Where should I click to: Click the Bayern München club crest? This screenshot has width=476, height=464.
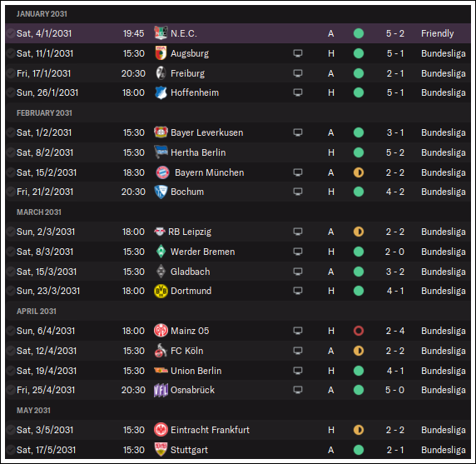coord(162,172)
